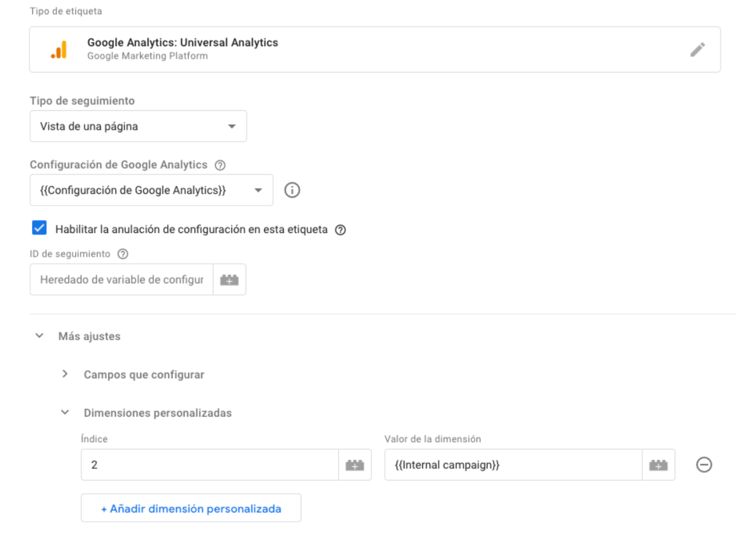The width and height of the screenshot is (756, 552).
Task: Click the Internal campaign dimension value field
Action: (513, 465)
